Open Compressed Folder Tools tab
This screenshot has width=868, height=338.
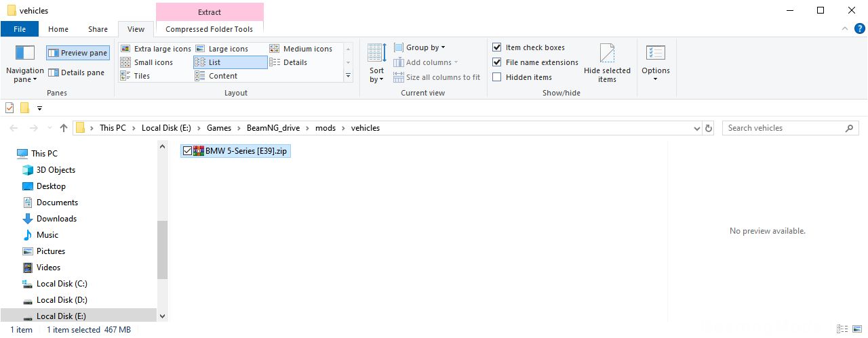(x=210, y=29)
